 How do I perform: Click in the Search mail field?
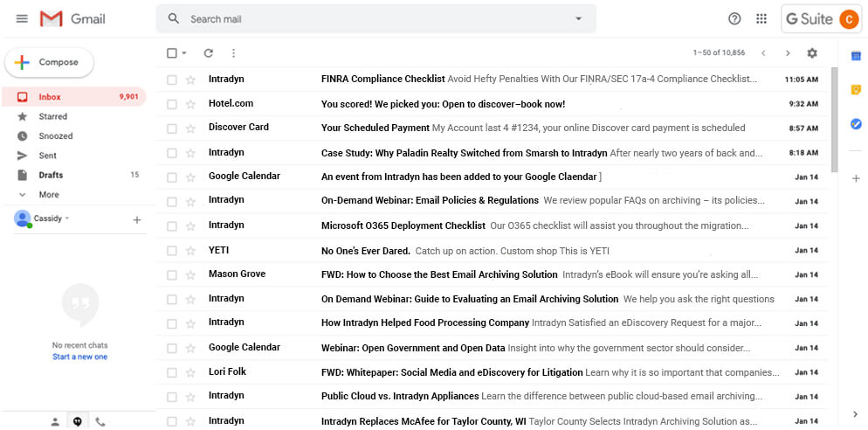click(375, 19)
